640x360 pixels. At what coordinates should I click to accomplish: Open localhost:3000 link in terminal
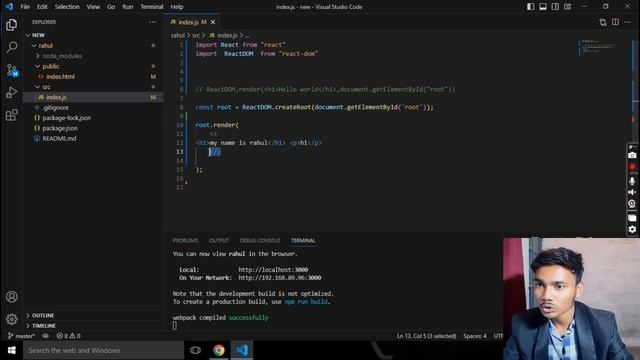pyautogui.click(x=273, y=270)
